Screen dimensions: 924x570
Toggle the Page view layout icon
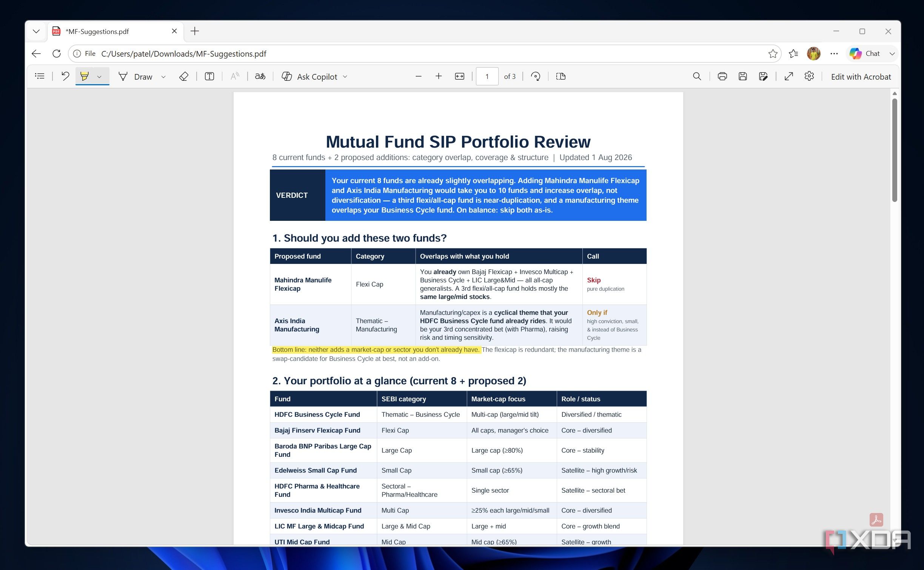(x=561, y=77)
